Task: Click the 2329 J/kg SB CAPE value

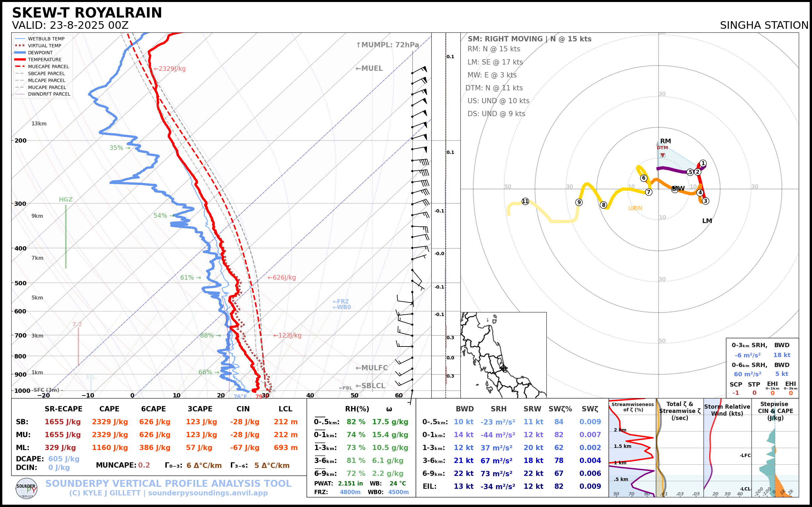Action: (110, 422)
